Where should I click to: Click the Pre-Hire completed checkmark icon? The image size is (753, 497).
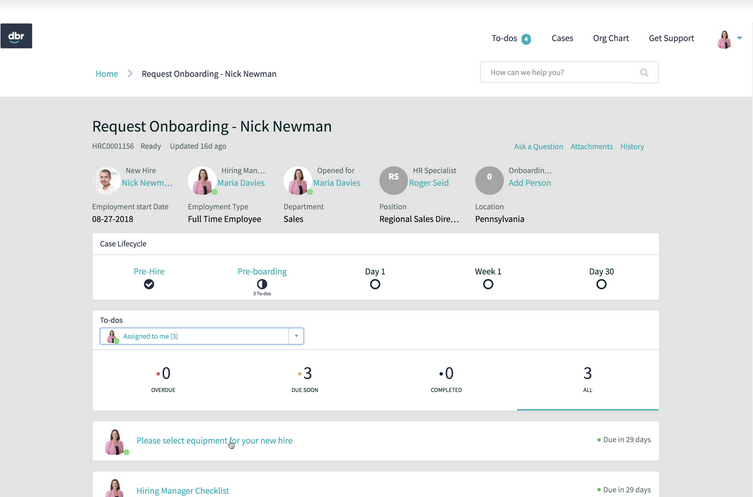(x=149, y=284)
